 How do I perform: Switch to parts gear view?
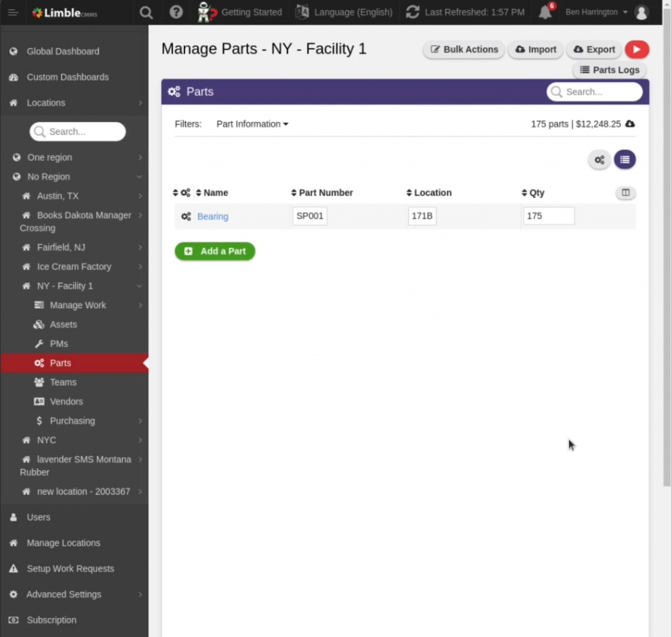click(599, 160)
